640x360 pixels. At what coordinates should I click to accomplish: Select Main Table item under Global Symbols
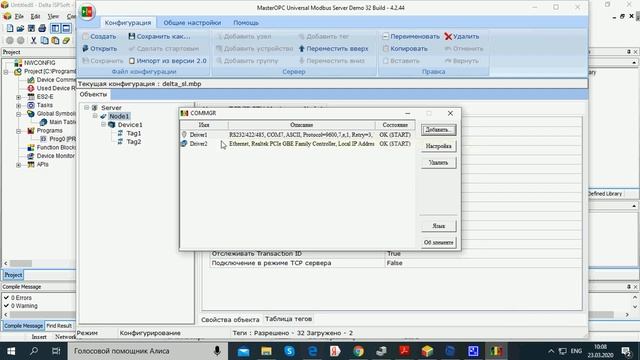point(58,122)
